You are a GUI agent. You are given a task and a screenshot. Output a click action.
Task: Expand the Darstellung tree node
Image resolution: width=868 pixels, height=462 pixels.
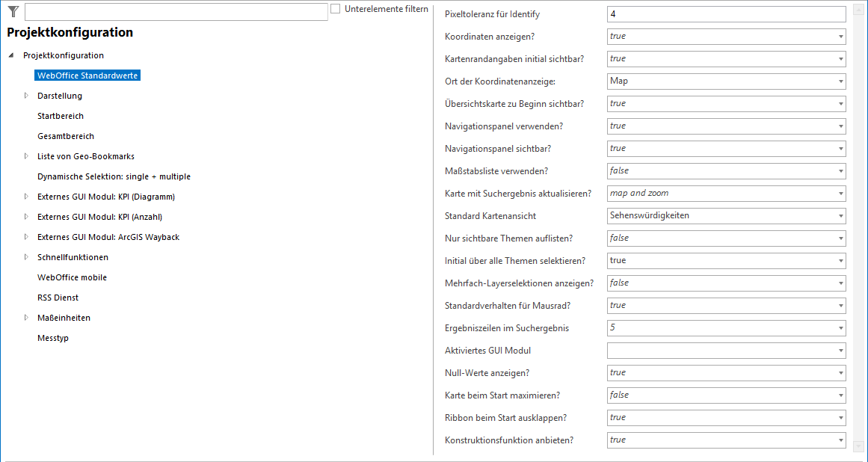tap(26, 96)
